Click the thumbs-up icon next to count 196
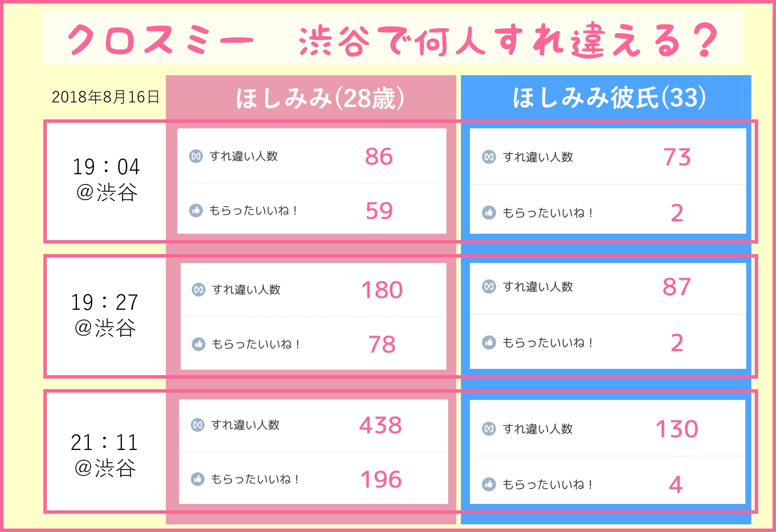This screenshot has width=776, height=532. (x=197, y=479)
